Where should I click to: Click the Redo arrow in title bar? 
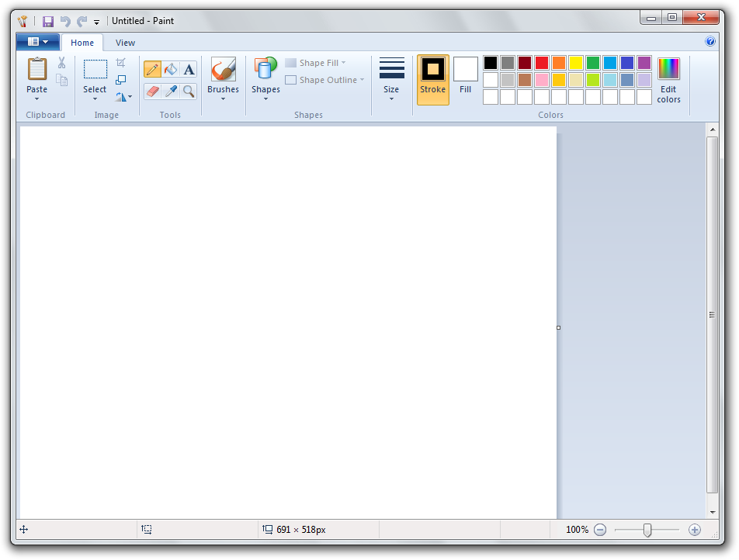click(x=82, y=21)
